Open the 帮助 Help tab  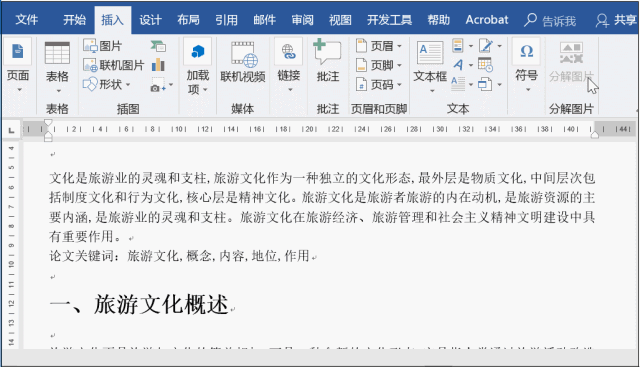click(x=439, y=20)
